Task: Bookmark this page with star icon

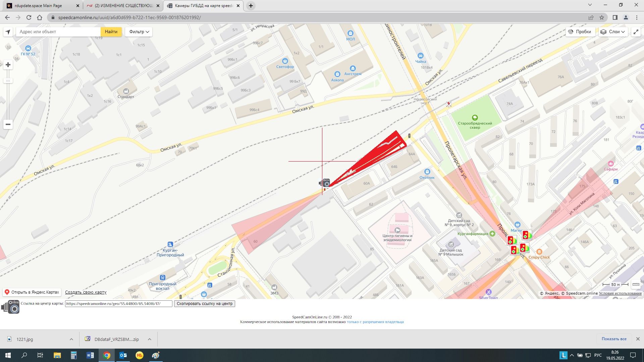Action: point(602,17)
